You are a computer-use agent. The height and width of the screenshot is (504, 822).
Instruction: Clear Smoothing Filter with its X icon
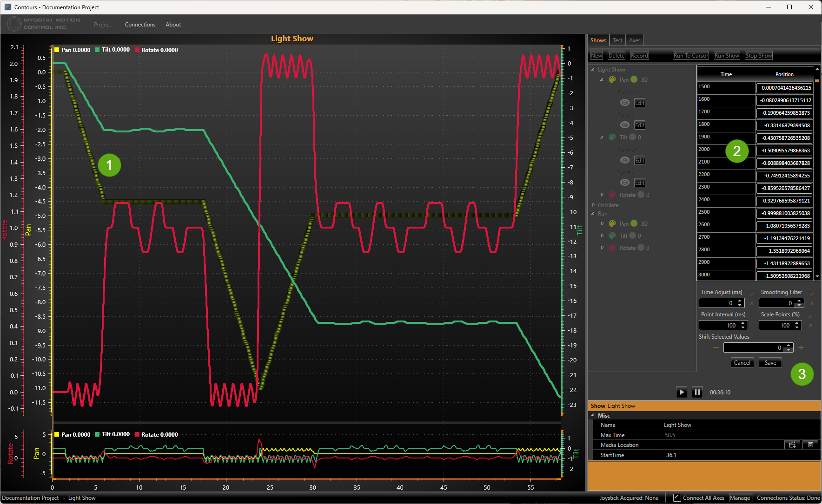coord(812,303)
